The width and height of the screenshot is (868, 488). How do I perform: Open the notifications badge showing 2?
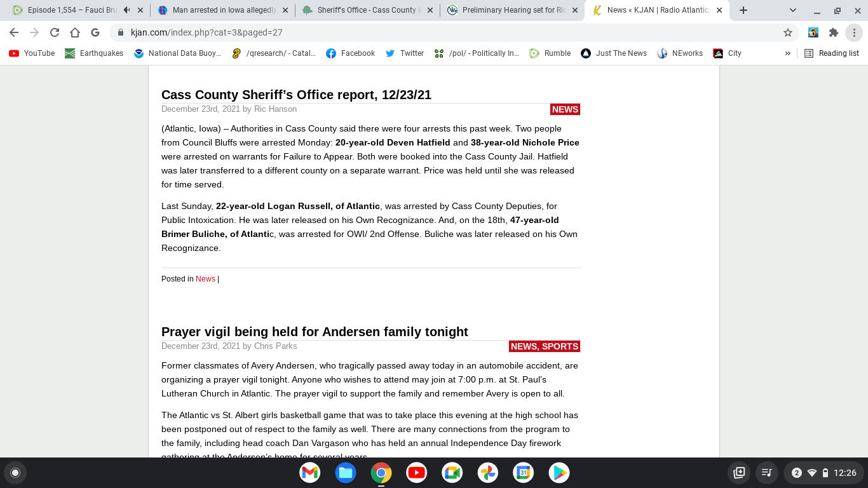coord(797,473)
